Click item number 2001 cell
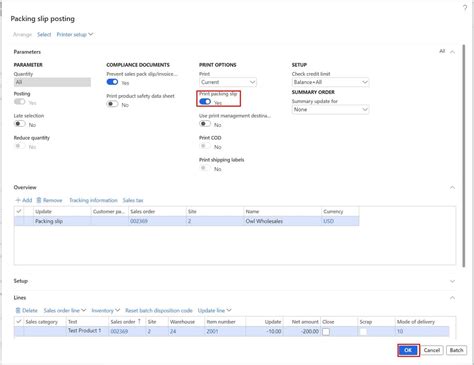474x365 pixels. [x=225, y=331]
